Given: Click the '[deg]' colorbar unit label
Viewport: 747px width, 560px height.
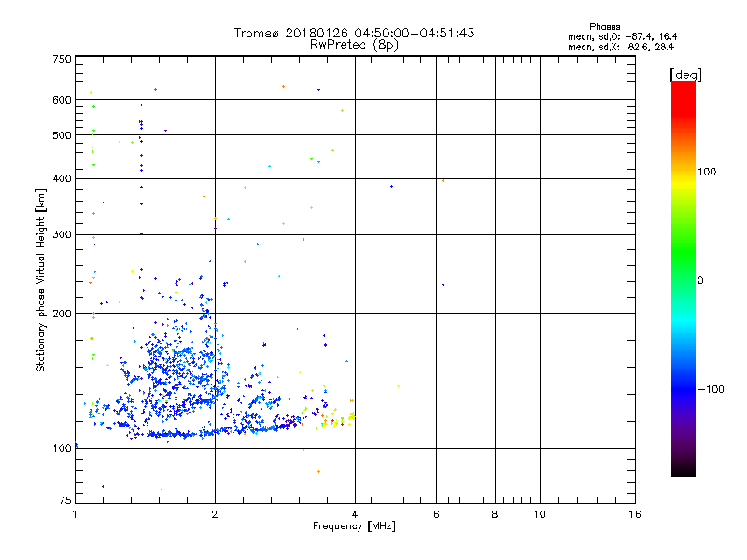Looking at the screenshot, I should (685, 75).
